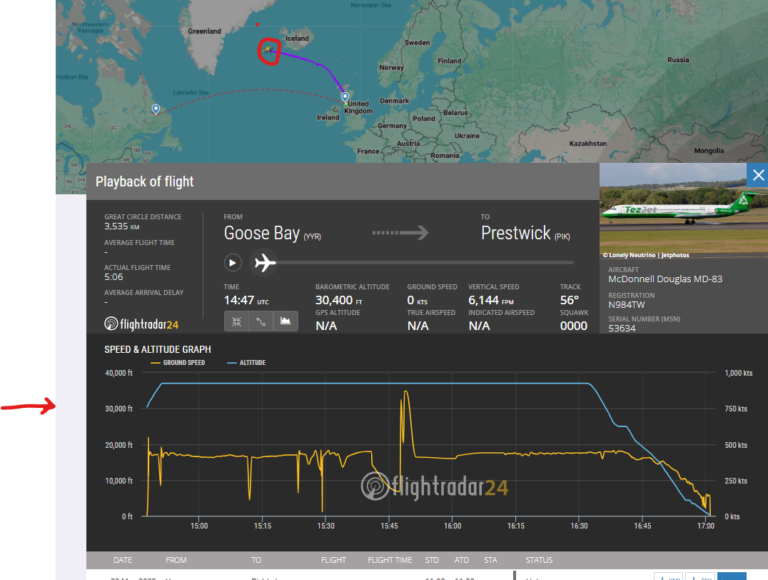Screen dimensions: 768x580
Task: Toggle the Ground Speed legend series
Action: (x=178, y=362)
